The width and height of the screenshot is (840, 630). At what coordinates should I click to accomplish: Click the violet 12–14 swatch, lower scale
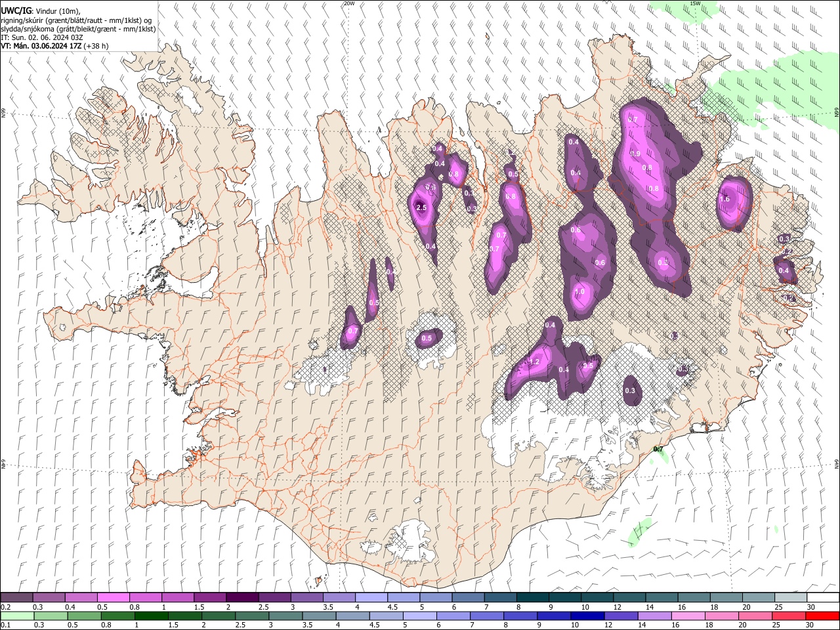[620, 616]
